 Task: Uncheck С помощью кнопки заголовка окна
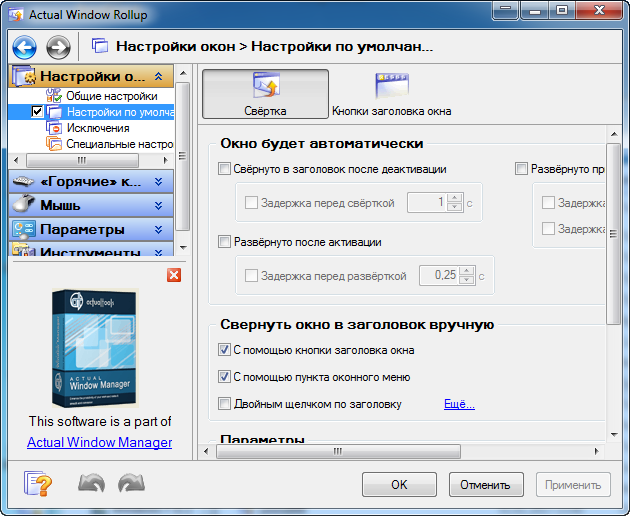click(225, 351)
